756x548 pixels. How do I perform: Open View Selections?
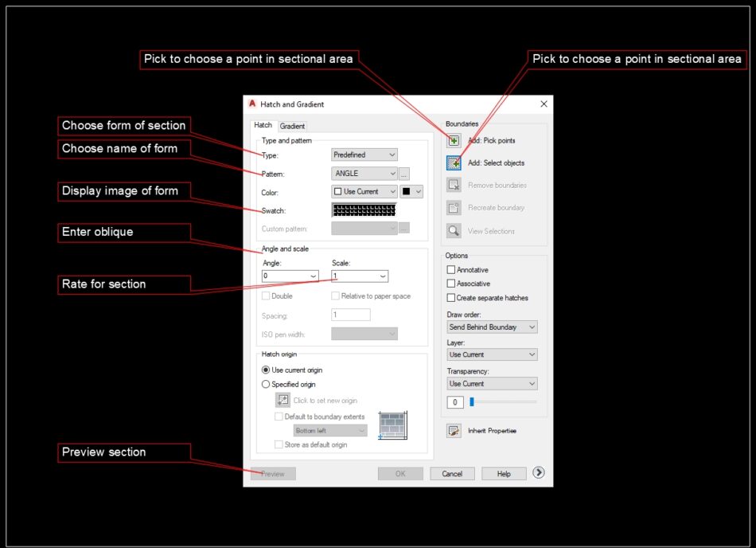(x=452, y=231)
